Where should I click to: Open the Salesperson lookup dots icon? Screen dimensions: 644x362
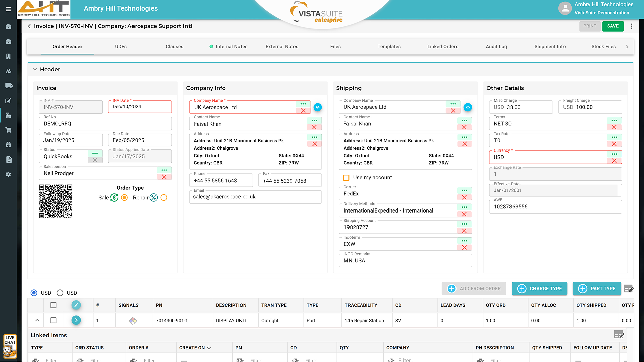(x=164, y=170)
